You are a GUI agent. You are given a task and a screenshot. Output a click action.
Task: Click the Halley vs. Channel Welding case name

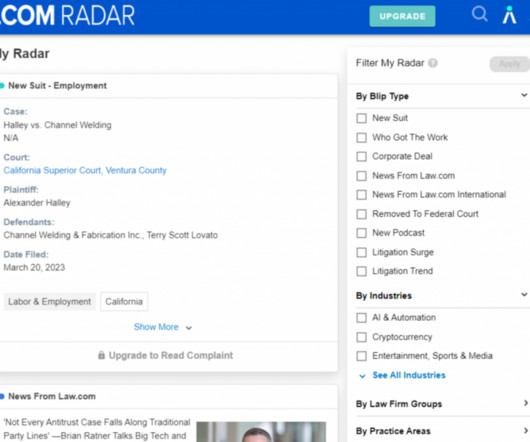pos(57,125)
